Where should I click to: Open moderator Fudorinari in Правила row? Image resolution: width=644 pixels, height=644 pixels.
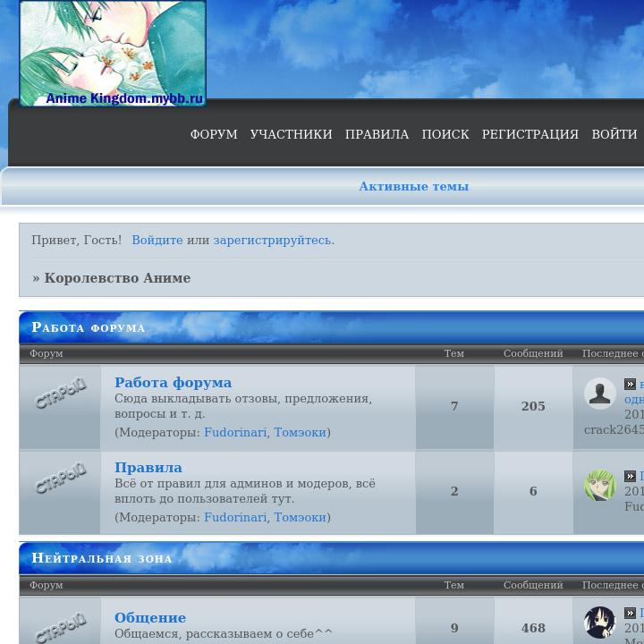(235, 518)
